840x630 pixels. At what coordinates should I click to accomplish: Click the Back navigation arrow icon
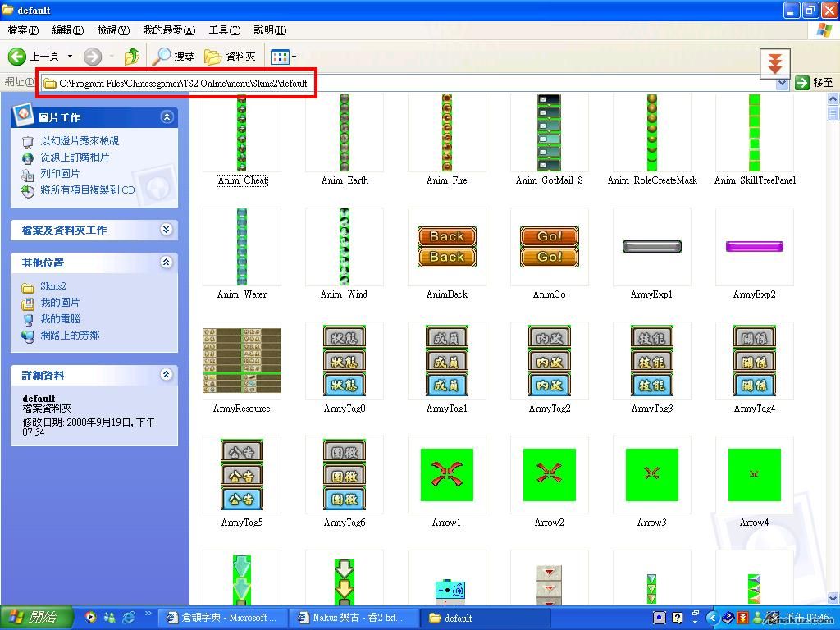pyautogui.click(x=17, y=57)
